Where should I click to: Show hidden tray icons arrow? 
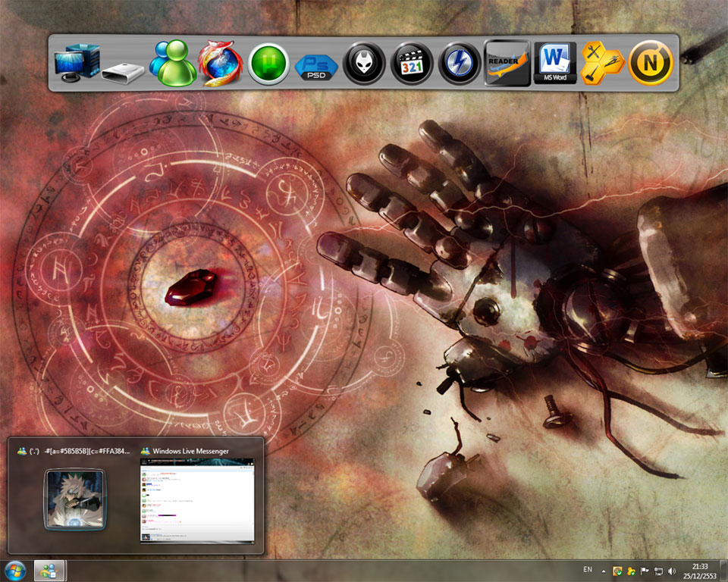(x=603, y=571)
